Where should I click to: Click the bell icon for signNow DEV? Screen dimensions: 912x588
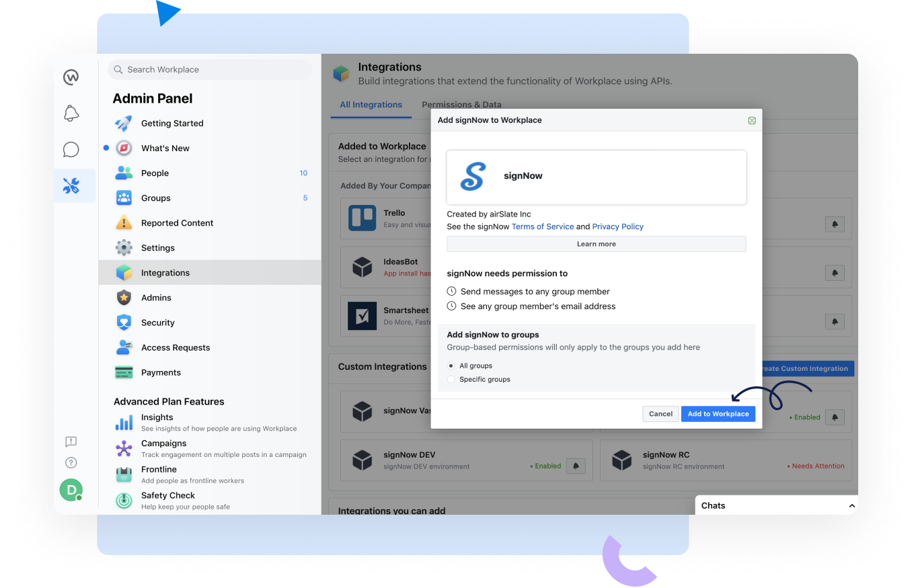[x=576, y=466]
